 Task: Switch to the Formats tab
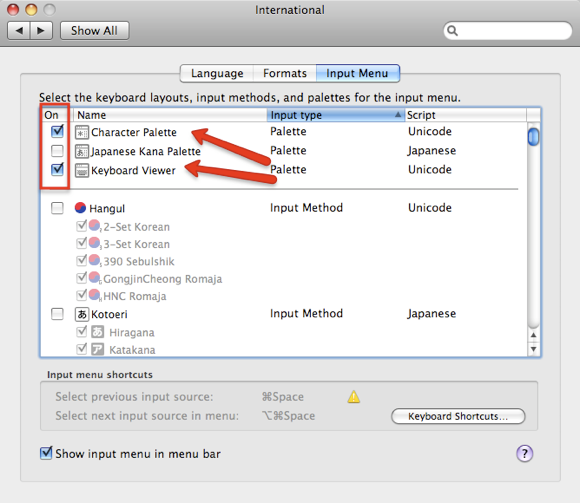click(285, 73)
